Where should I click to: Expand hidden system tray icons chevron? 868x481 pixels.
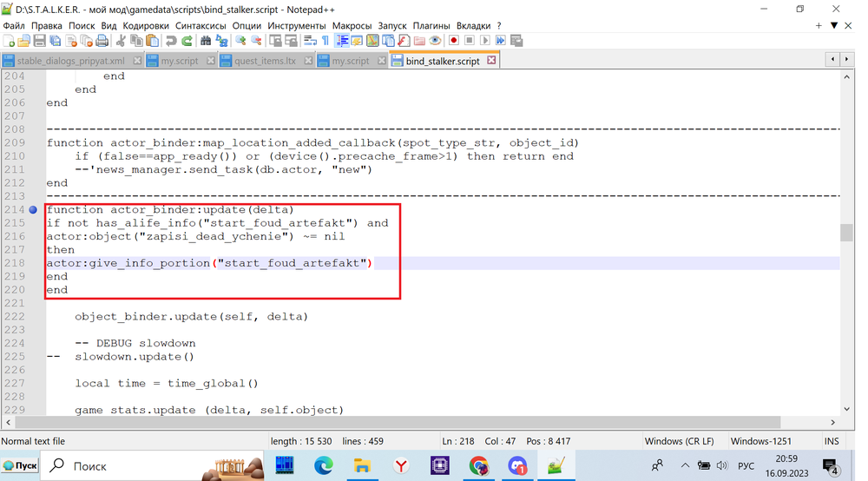(x=685, y=466)
